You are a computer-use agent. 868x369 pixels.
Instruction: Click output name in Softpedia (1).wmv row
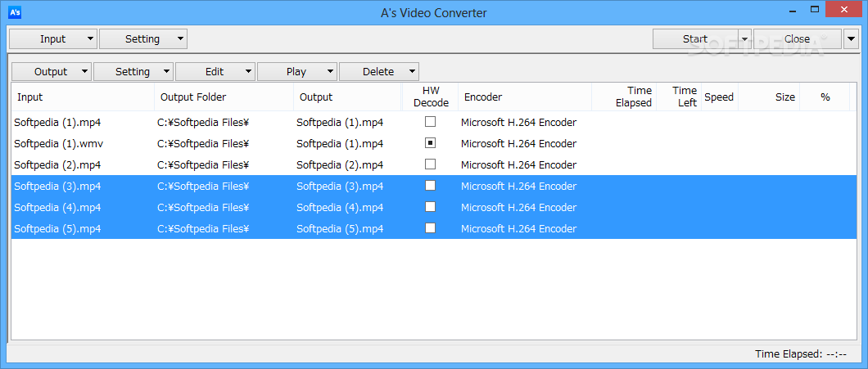pos(340,144)
